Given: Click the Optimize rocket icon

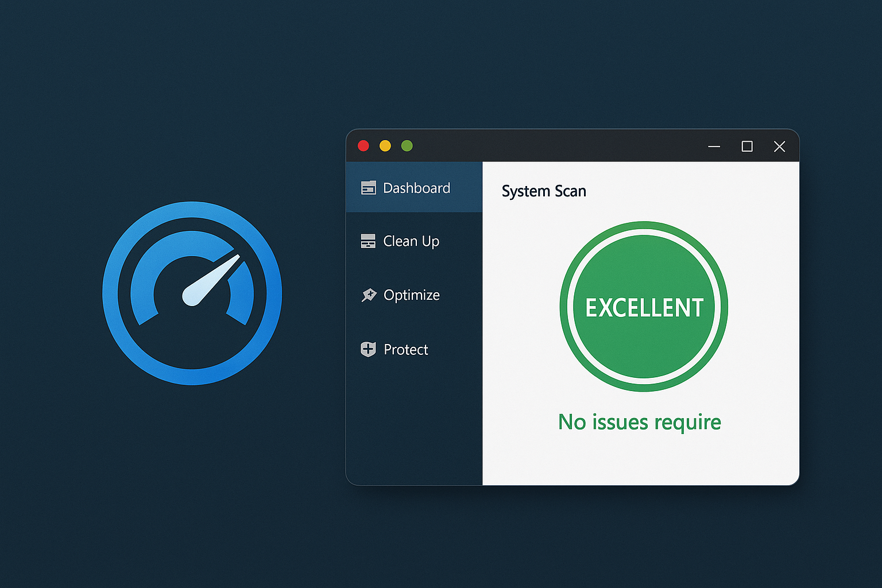Looking at the screenshot, I should tap(368, 295).
